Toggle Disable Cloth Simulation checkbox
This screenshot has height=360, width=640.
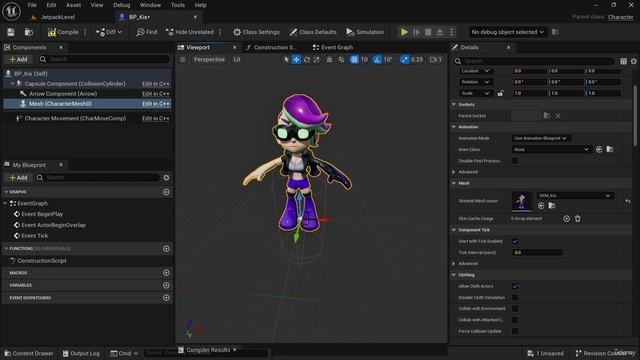515,298
